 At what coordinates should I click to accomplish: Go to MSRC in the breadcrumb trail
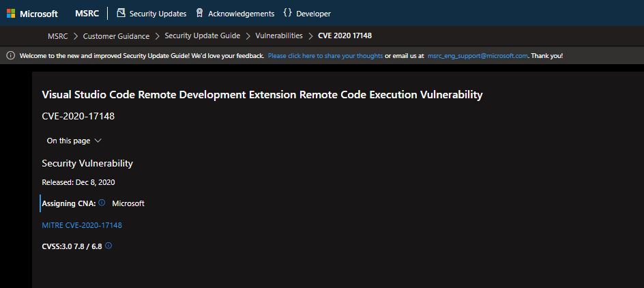click(x=57, y=35)
